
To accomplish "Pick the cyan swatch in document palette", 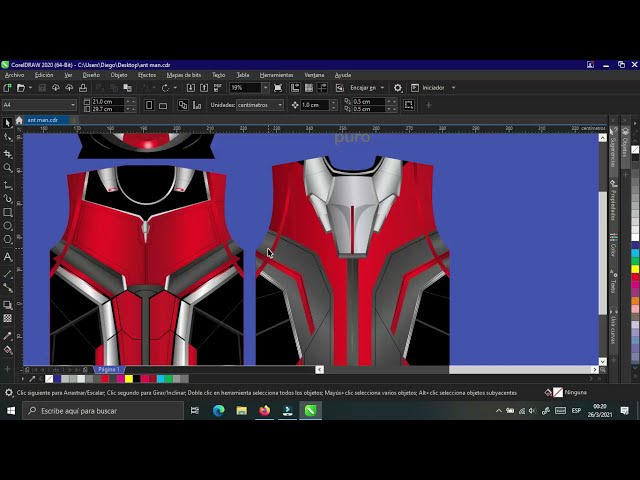I will pos(161,379).
